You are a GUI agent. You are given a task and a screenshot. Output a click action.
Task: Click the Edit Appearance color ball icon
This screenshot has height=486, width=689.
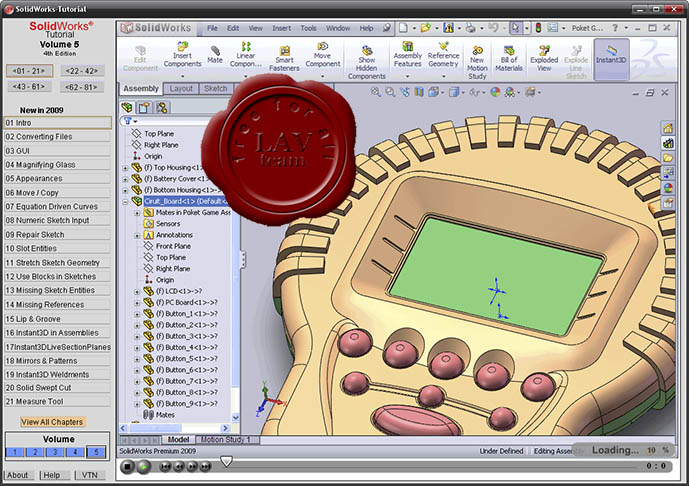point(495,92)
